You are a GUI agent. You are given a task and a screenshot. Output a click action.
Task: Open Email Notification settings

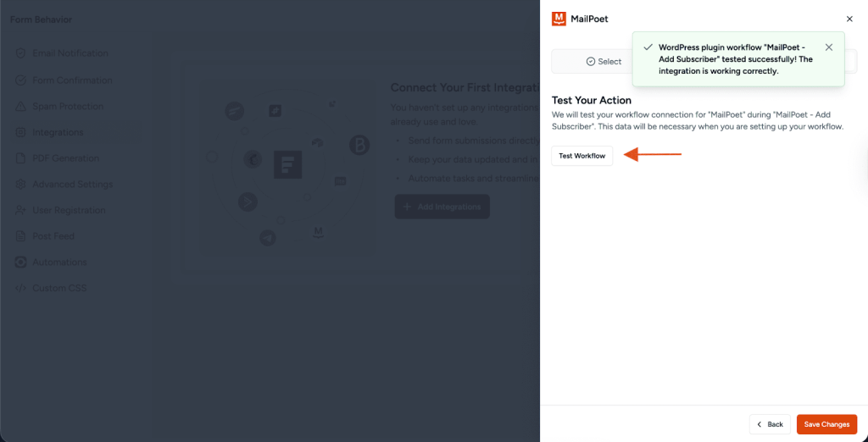[x=70, y=53]
